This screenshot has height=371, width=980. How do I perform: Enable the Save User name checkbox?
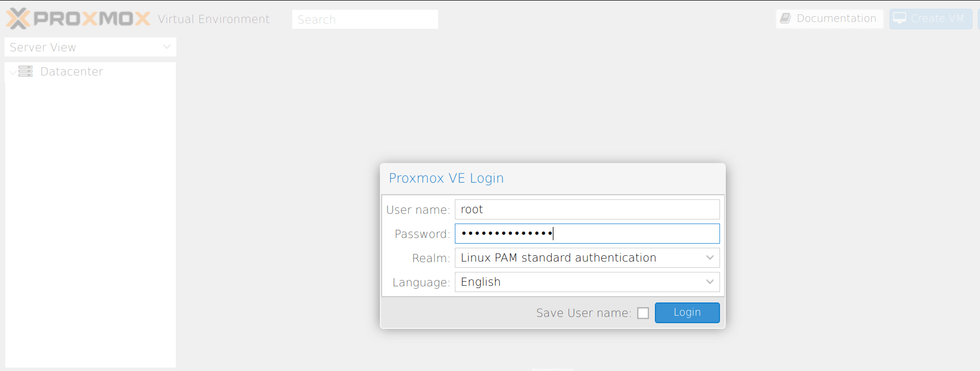click(x=643, y=312)
